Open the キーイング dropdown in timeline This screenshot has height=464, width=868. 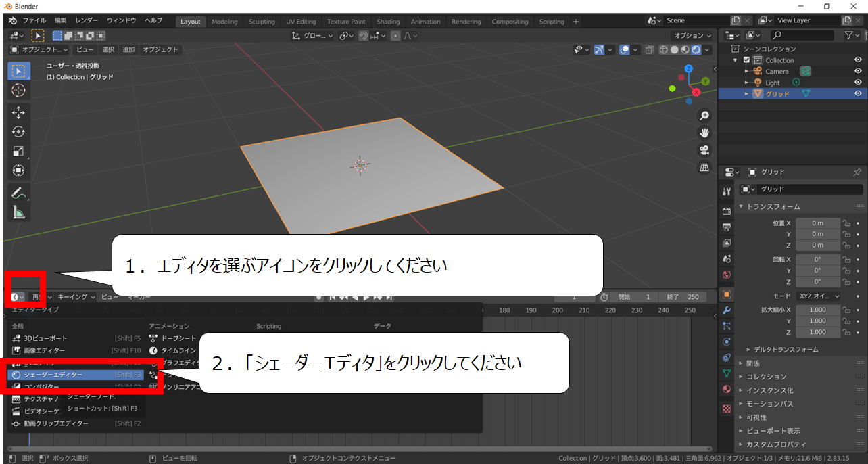75,297
